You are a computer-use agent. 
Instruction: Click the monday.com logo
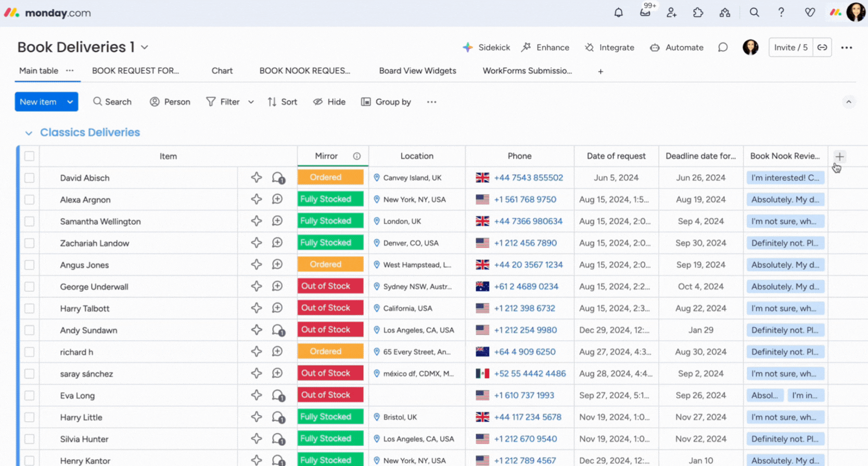(48, 12)
